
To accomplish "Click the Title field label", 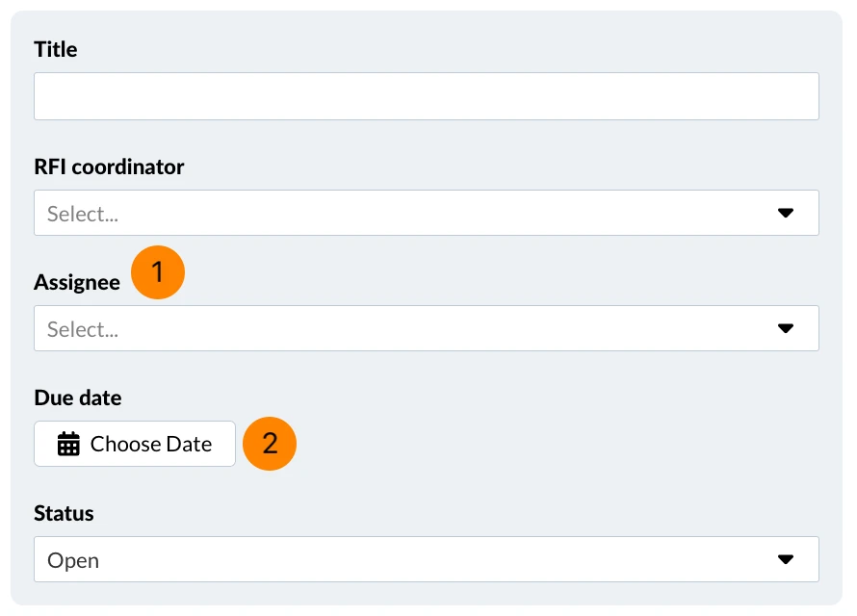I will coord(56,49).
